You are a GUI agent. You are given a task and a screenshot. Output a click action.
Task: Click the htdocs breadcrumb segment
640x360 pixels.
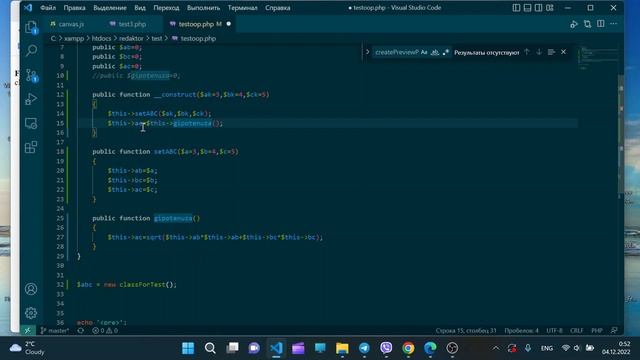pos(101,38)
